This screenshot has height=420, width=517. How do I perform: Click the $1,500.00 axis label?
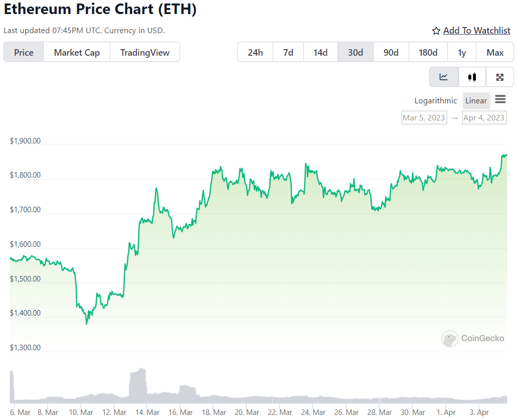[26, 279]
